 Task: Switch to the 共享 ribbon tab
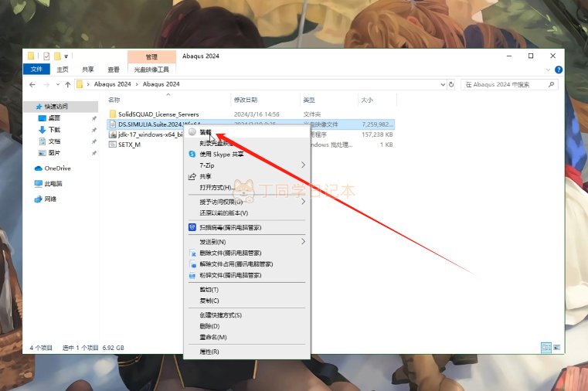click(x=88, y=70)
